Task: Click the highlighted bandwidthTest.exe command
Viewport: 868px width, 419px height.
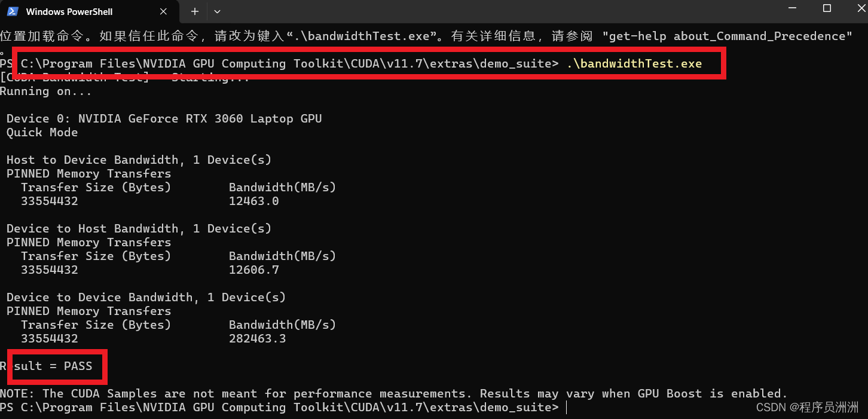Action: click(635, 63)
